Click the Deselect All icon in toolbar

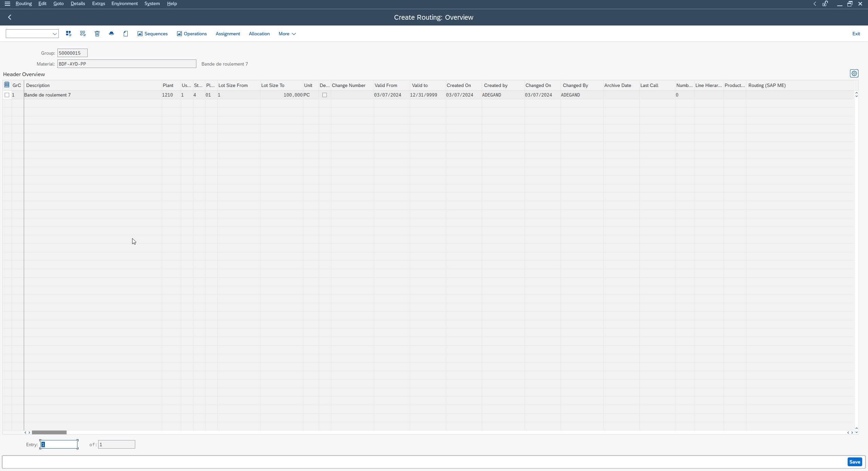pos(83,34)
